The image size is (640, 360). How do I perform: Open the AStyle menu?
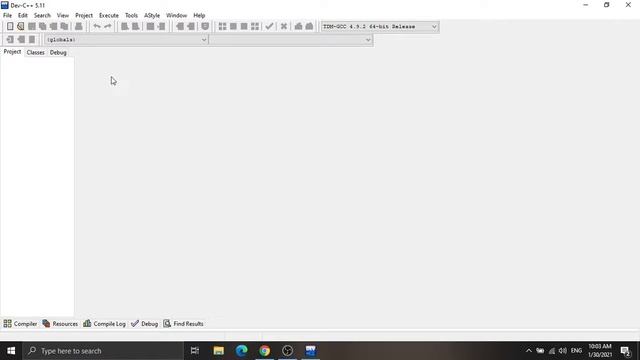[152, 16]
